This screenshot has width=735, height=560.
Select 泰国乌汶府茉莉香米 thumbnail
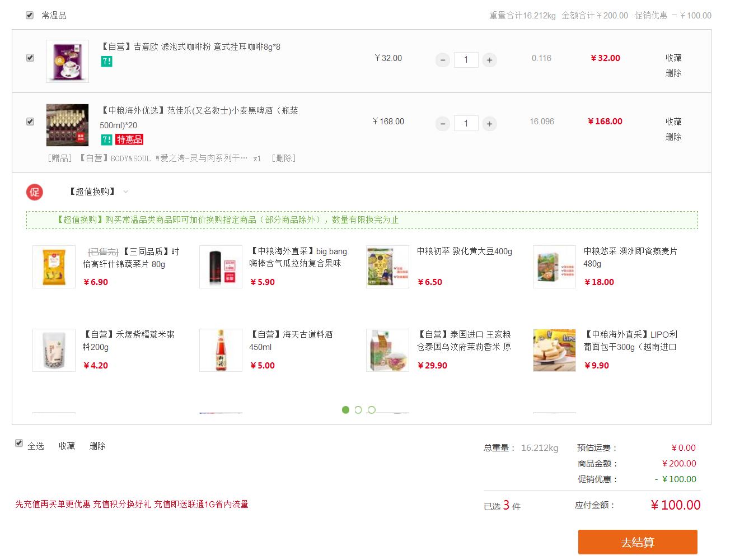(x=387, y=350)
